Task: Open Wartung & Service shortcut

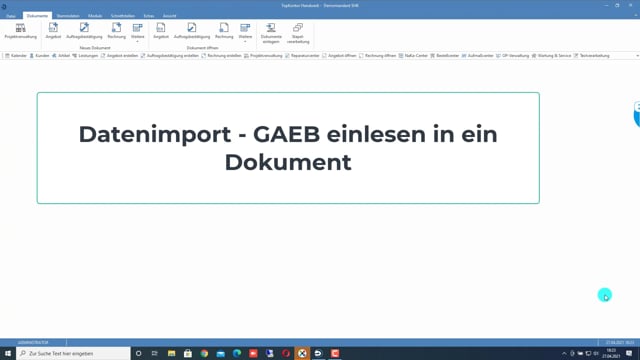Action: (551, 56)
